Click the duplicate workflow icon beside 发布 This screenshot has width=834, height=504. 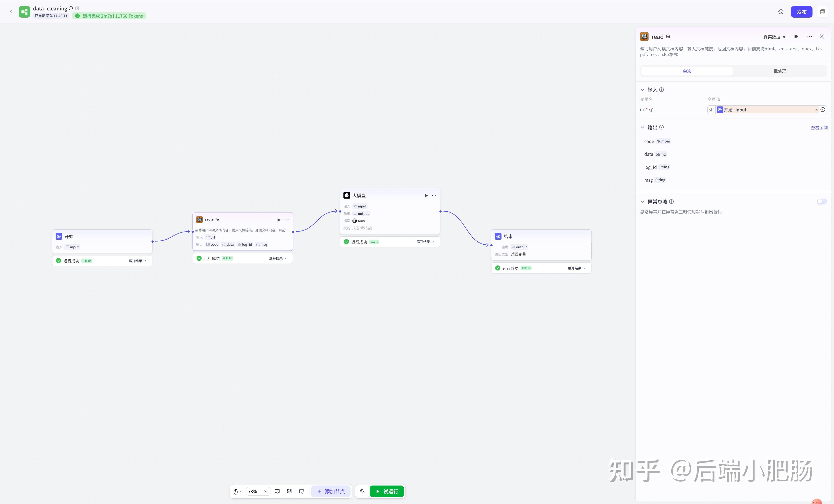[x=822, y=12]
